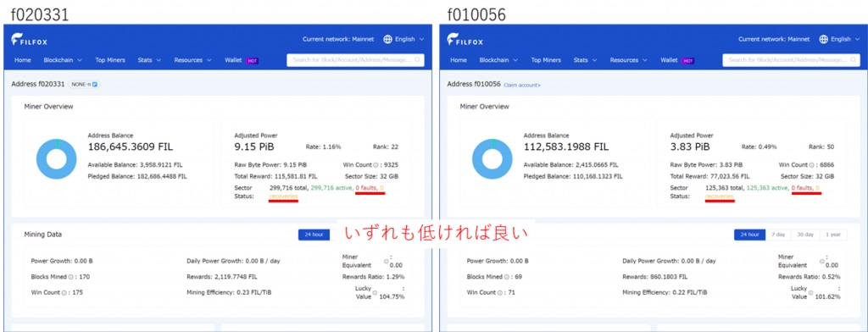
Task: Open Wallet HOT in f020331 window
Action: [x=242, y=60]
